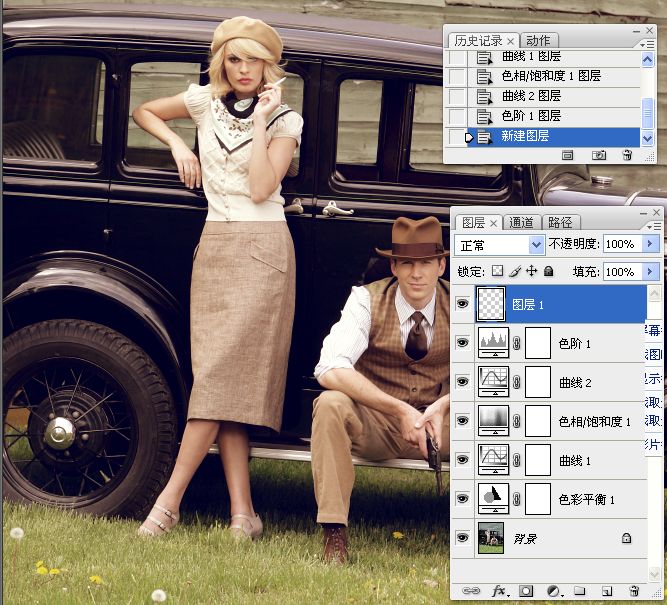Hide the 背景 background layer
Viewport: 667px width, 605px height.
(462, 538)
